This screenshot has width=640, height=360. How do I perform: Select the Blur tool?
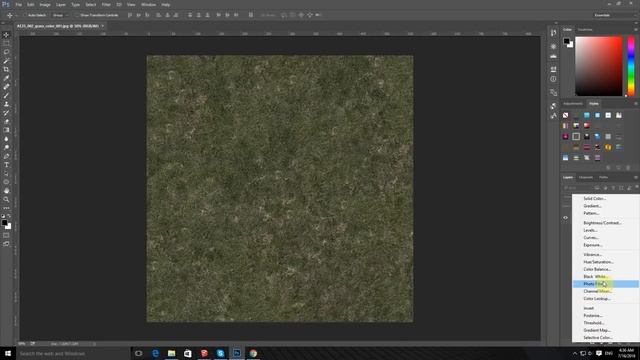6,139
